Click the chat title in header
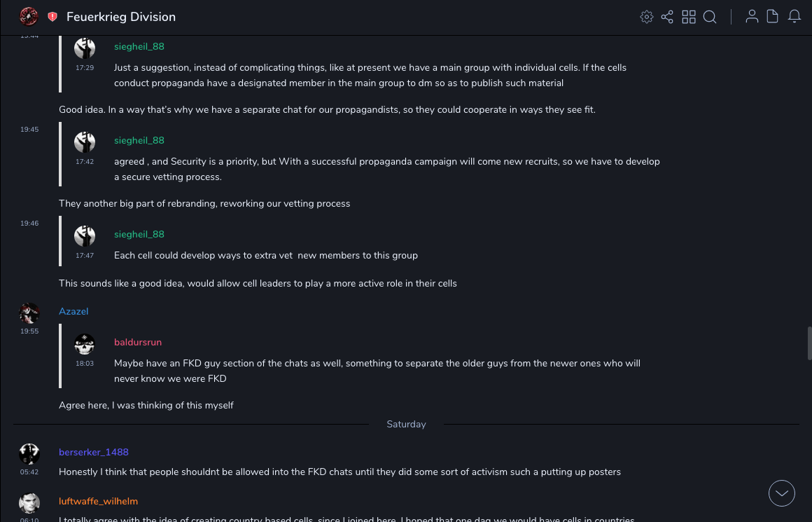Viewport: 812px width, 522px height. pyautogui.click(x=121, y=17)
